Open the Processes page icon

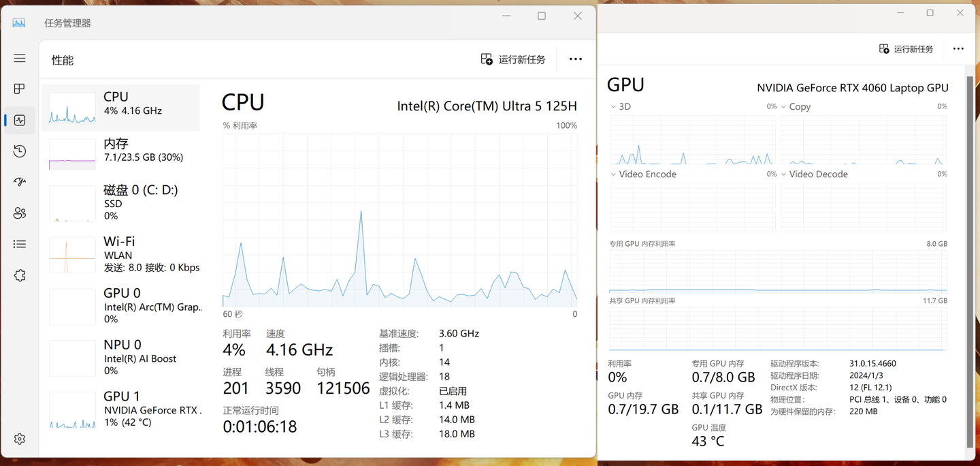click(20, 89)
